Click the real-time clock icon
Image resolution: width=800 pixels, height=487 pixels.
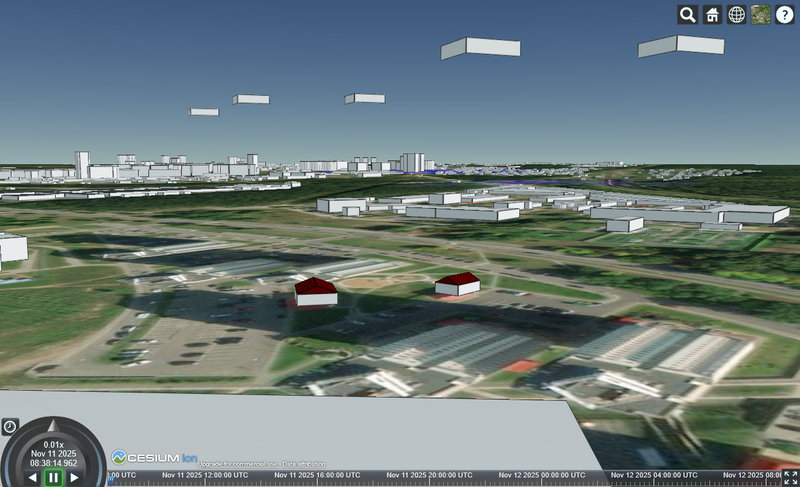(10, 426)
